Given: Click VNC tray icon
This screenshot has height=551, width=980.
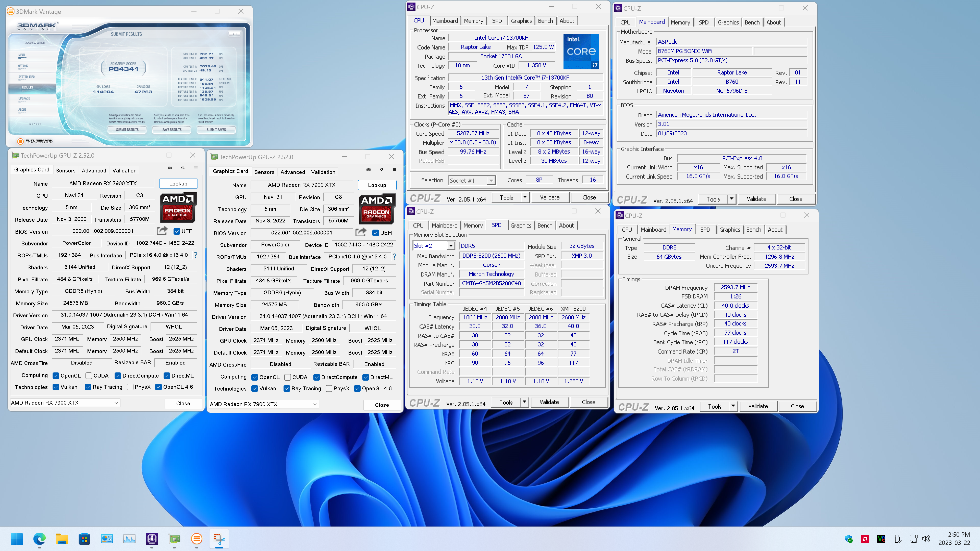Looking at the screenshot, I should 881,539.
